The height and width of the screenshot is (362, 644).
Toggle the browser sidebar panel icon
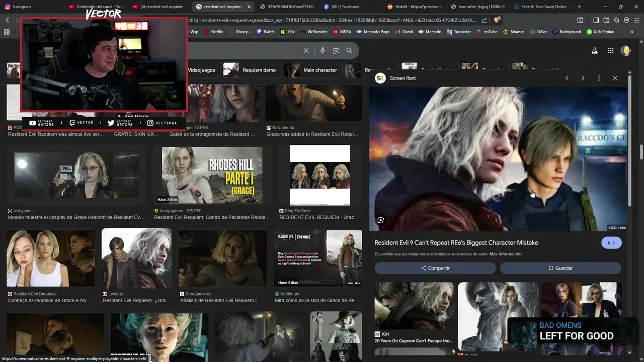(x=596, y=20)
